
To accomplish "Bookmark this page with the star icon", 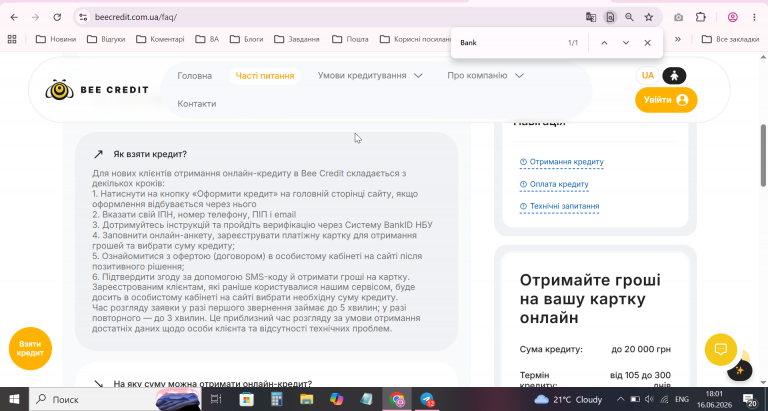I will [648, 17].
